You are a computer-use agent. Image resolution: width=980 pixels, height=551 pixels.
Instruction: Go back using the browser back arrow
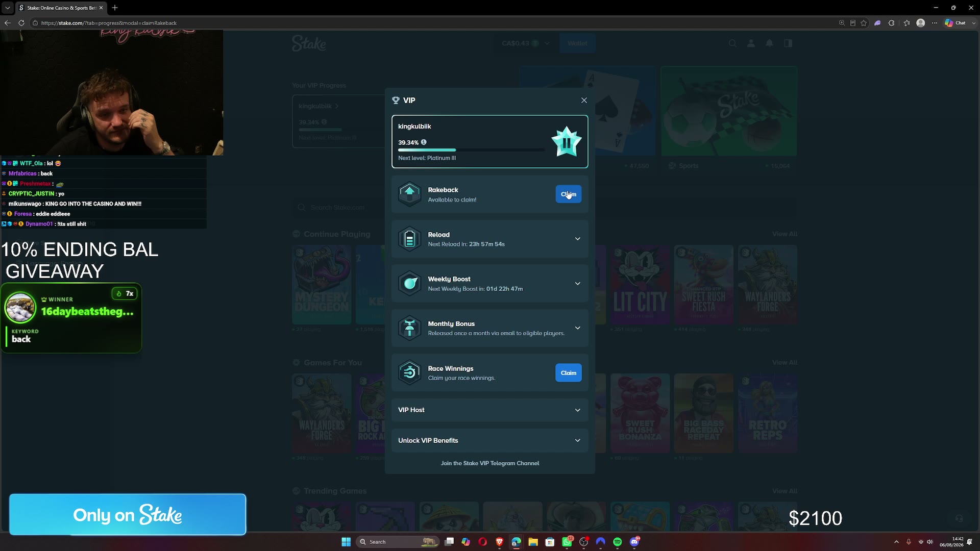point(7,23)
